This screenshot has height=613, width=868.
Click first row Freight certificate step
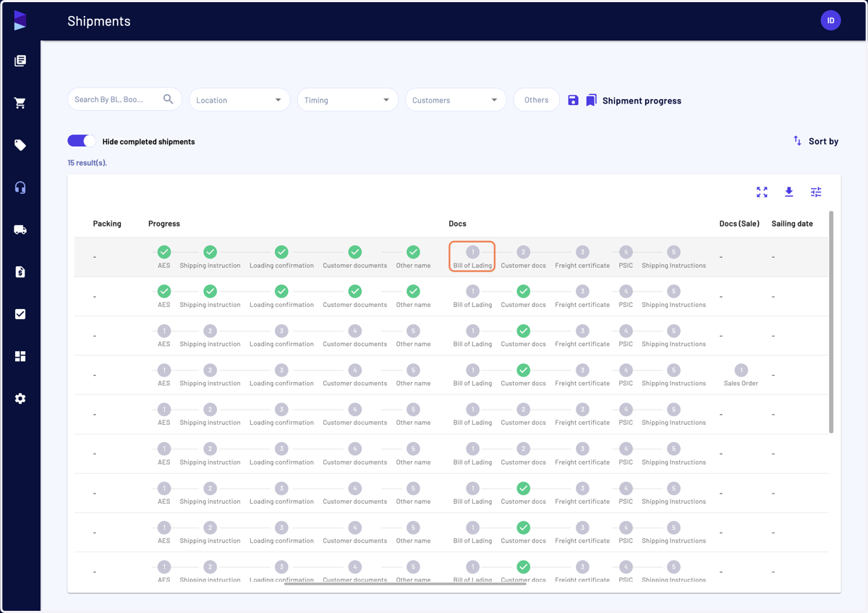(x=582, y=252)
